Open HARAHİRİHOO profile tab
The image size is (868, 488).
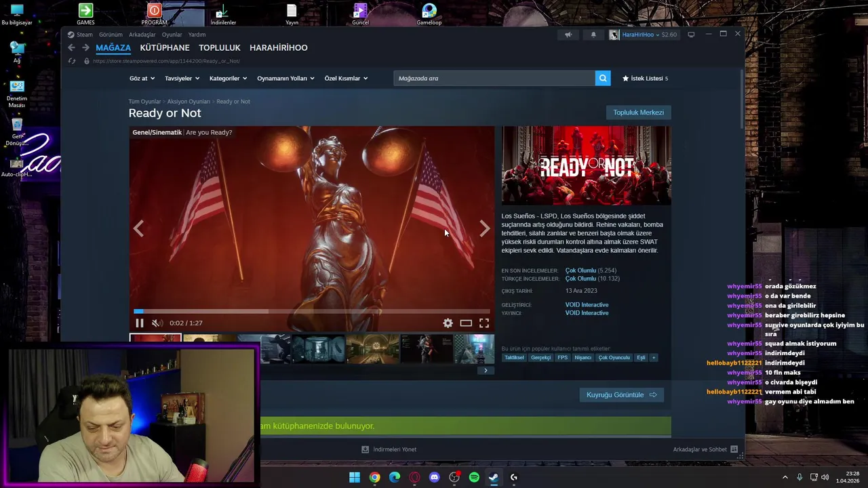(x=279, y=47)
